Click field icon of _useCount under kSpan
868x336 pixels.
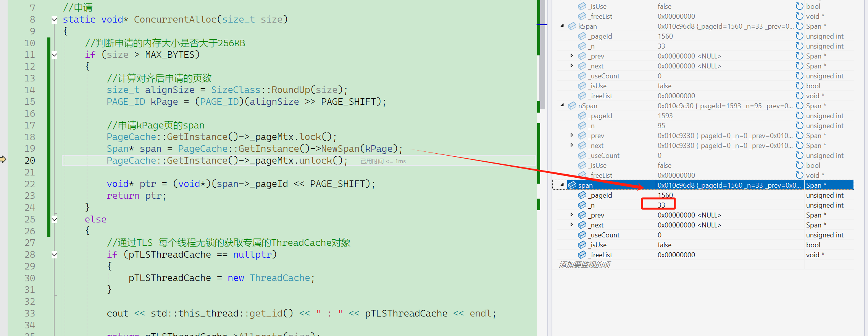(x=582, y=76)
